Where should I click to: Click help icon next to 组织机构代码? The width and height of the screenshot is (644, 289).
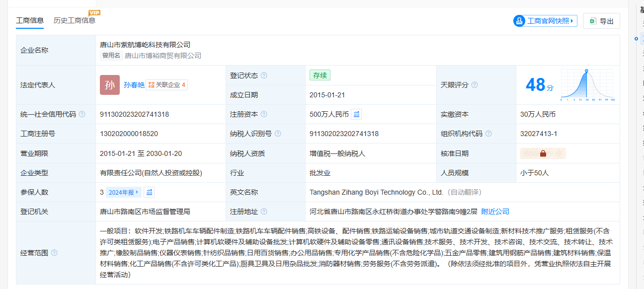[x=488, y=134]
